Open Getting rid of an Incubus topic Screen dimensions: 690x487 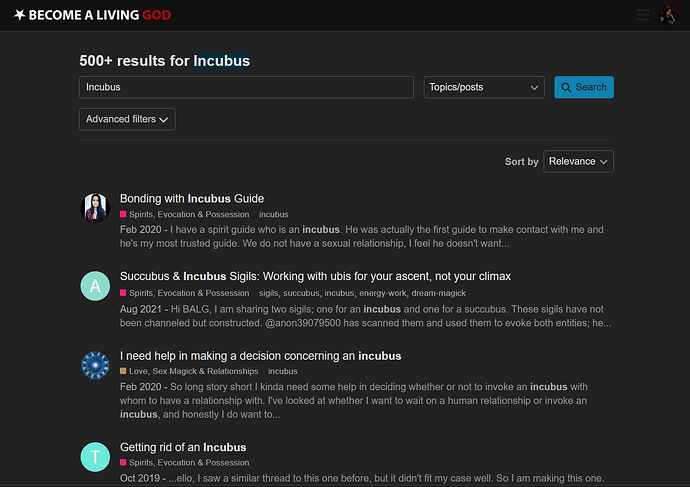tap(183, 447)
